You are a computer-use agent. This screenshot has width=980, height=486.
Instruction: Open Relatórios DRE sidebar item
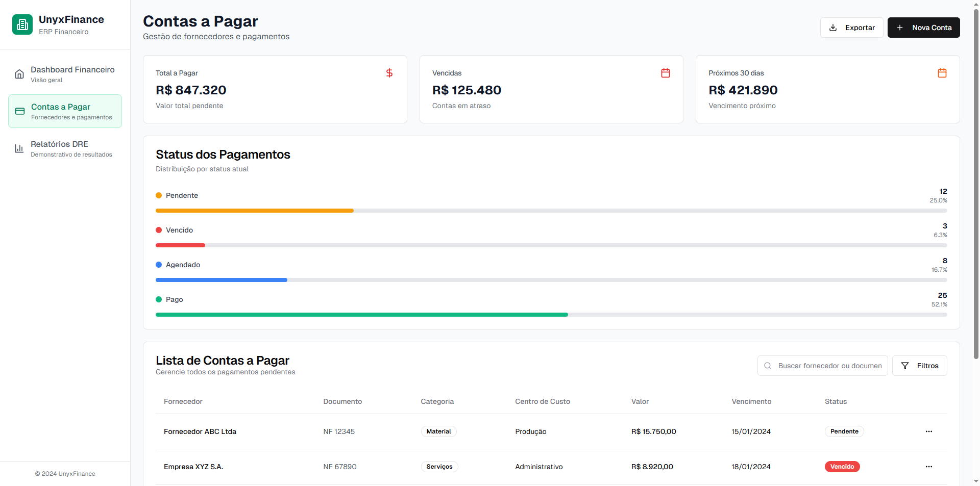65,148
